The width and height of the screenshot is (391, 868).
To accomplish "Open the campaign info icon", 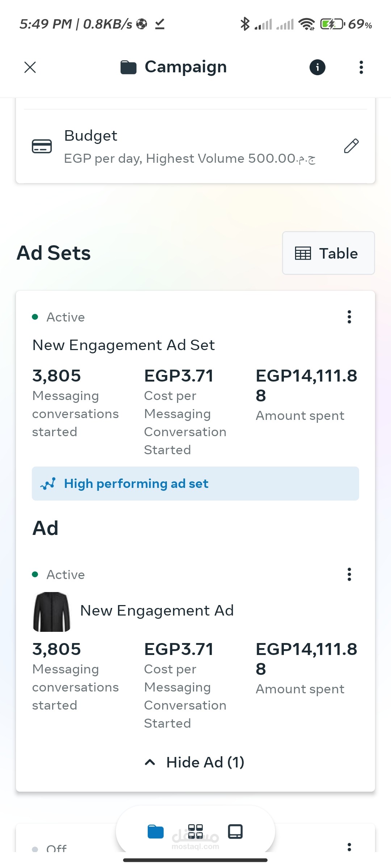I will 318,67.
